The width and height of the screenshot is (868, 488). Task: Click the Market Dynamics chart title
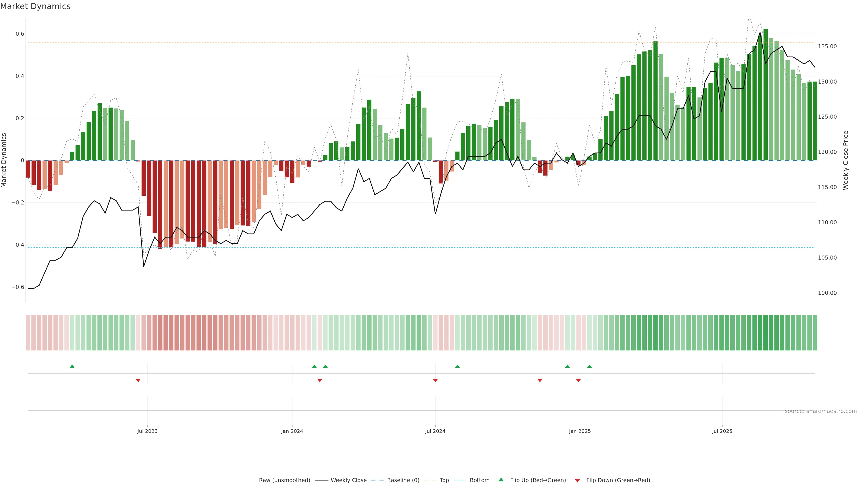coord(35,6)
